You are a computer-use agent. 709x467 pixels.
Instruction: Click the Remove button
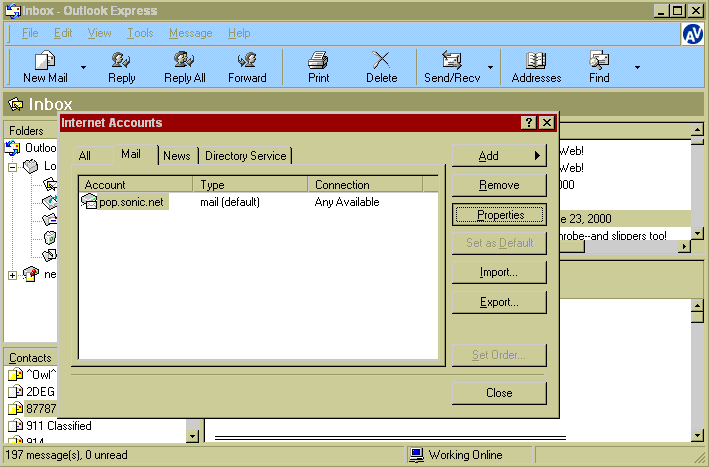[x=499, y=185]
